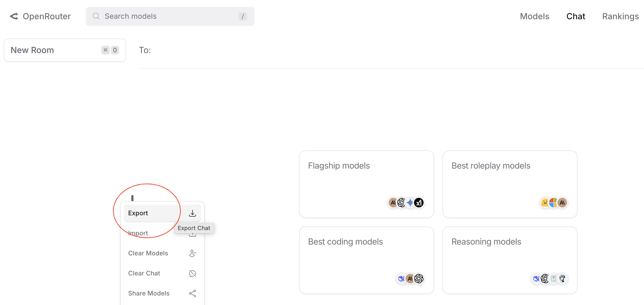Click the To: recipient field
This screenshot has width=644, height=305.
click(x=369, y=50)
